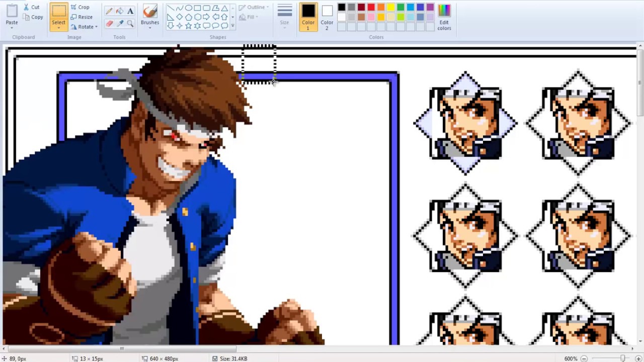
Task: Pick the green palette swatch
Action: 400,7
